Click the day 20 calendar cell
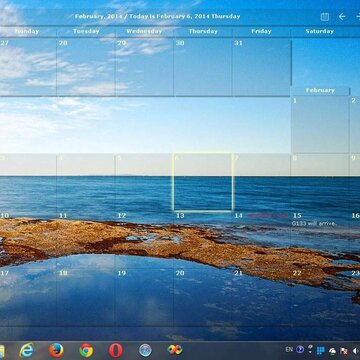Image resolution: width=360 pixels, height=360 pixels. click(203, 297)
